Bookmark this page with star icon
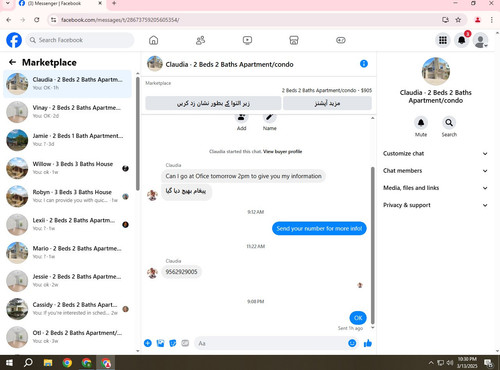Image resolution: width=500 pixels, height=370 pixels. click(458, 20)
